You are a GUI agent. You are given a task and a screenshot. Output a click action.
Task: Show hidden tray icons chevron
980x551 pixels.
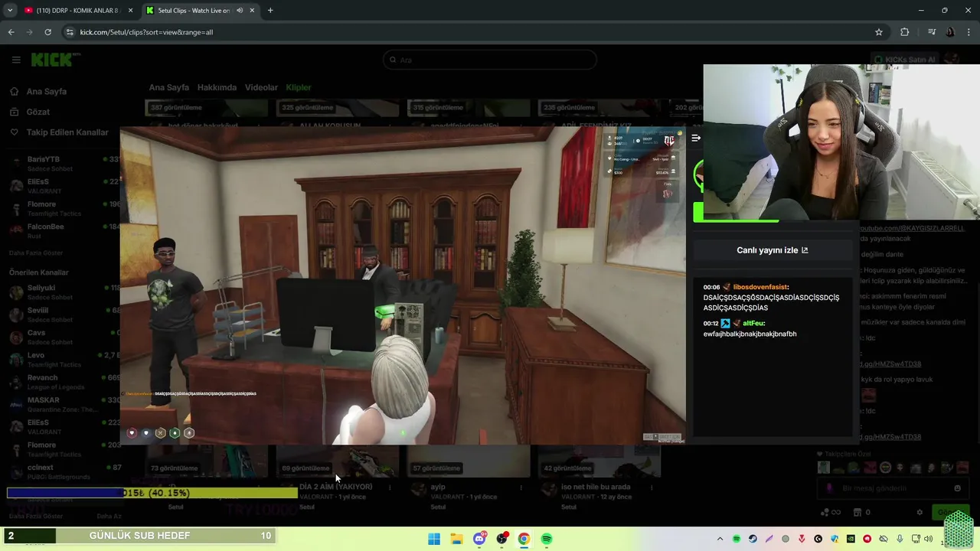[x=720, y=539]
